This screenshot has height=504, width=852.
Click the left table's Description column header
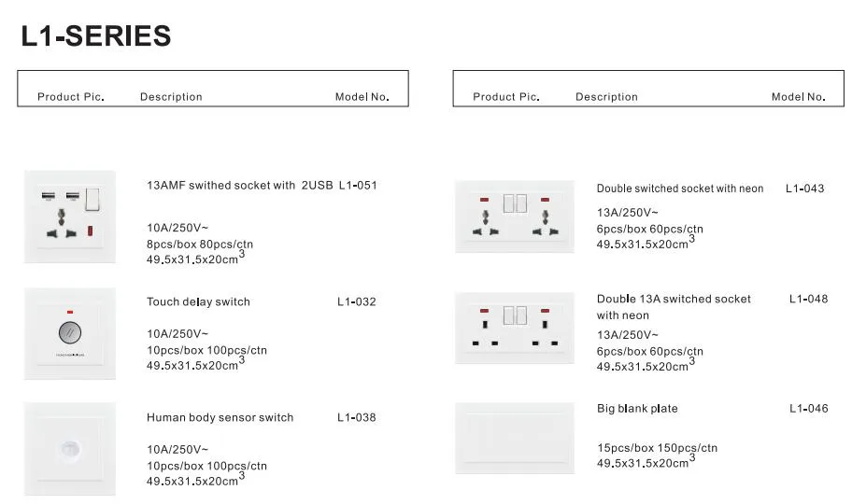171,97
